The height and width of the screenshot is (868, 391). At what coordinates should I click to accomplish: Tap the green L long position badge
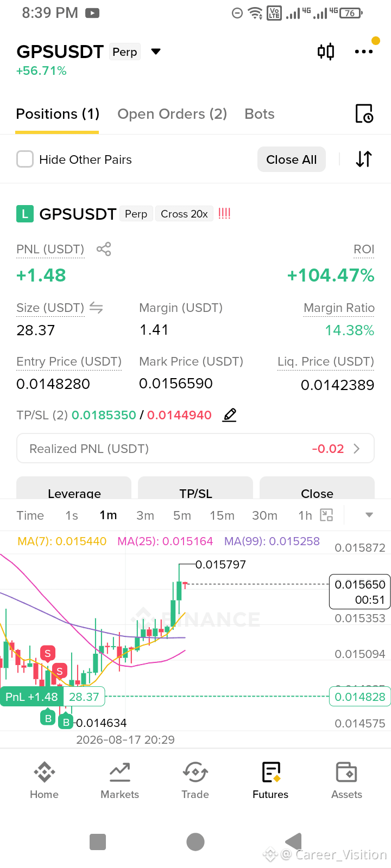coord(25,214)
